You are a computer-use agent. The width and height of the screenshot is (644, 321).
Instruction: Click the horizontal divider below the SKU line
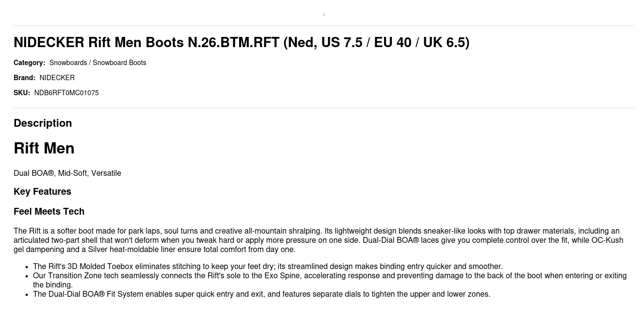324,108
